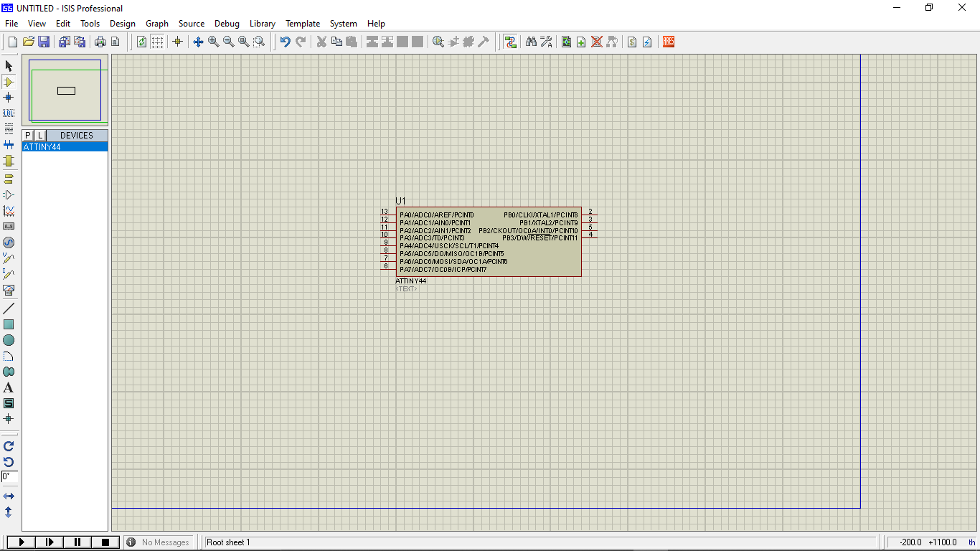Step the simulation
980x551 pixels.
click(x=50, y=542)
